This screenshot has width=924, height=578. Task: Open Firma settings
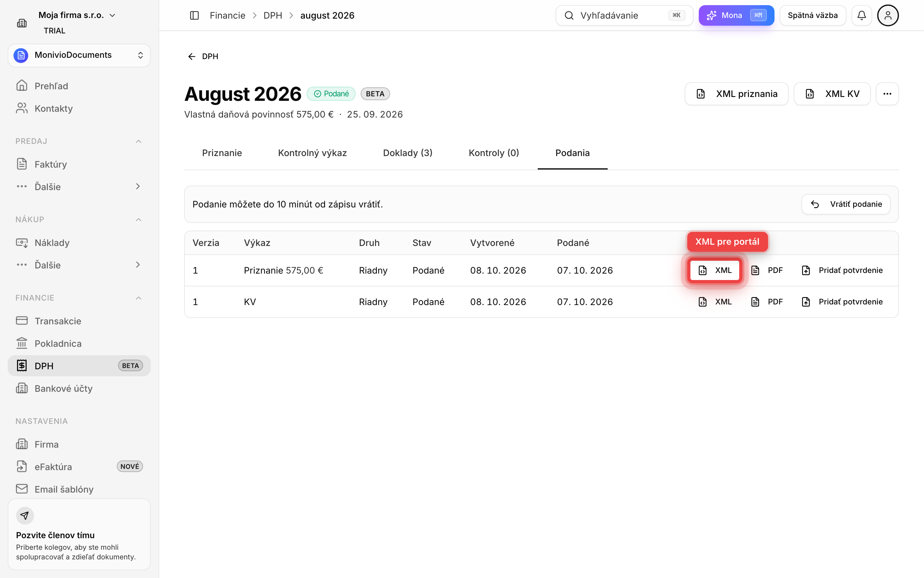[x=79, y=444]
